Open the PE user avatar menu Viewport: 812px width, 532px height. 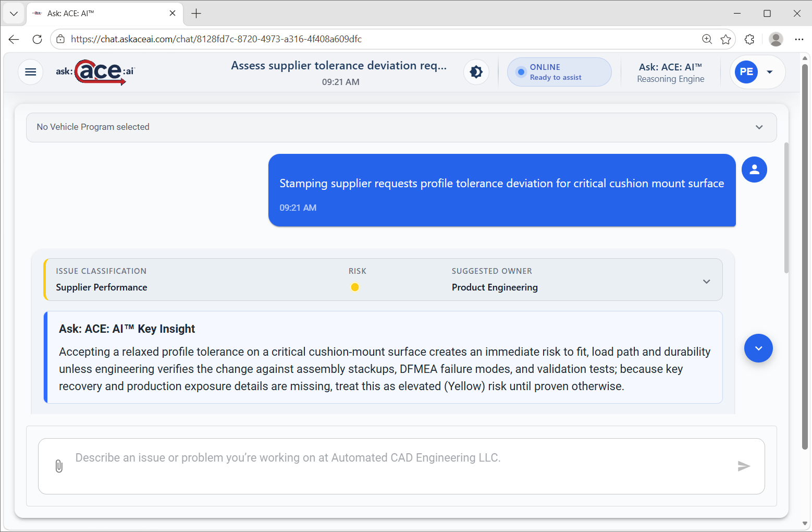click(x=746, y=72)
